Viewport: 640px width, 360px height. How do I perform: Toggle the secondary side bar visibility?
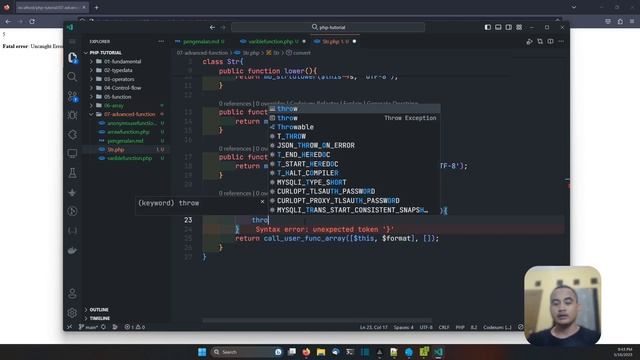(x=509, y=27)
